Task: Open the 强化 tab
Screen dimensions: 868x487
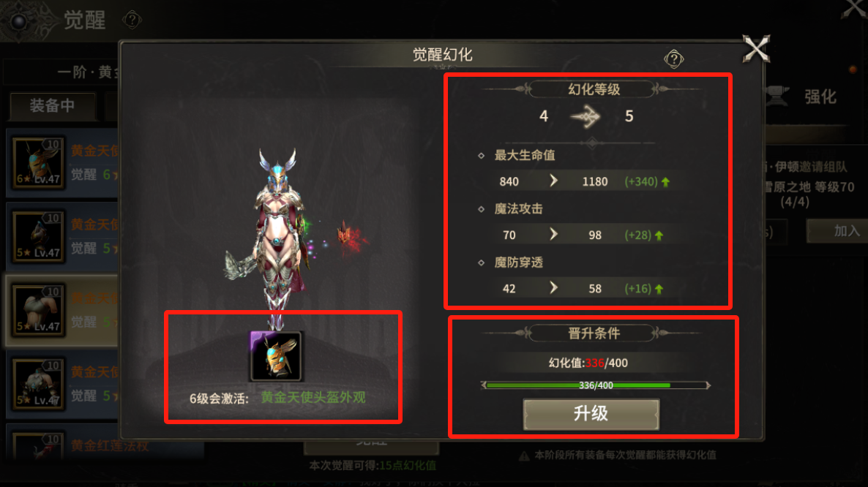Action: (820, 97)
